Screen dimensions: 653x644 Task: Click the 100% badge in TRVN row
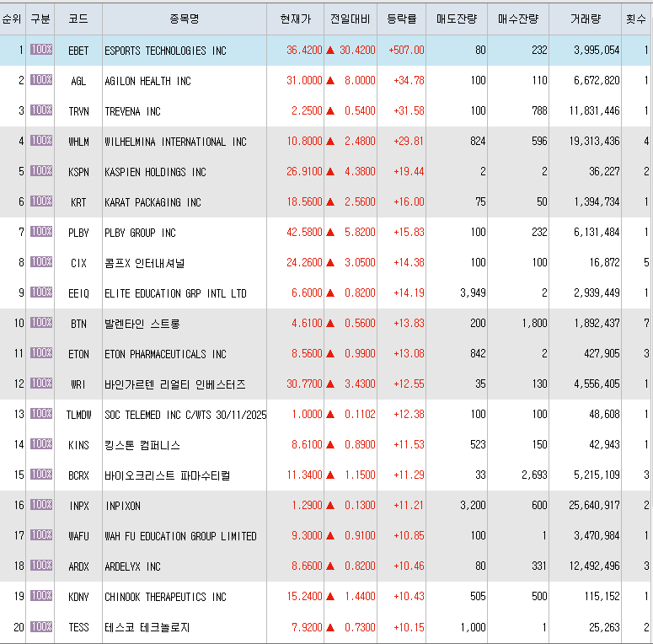point(41,110)
